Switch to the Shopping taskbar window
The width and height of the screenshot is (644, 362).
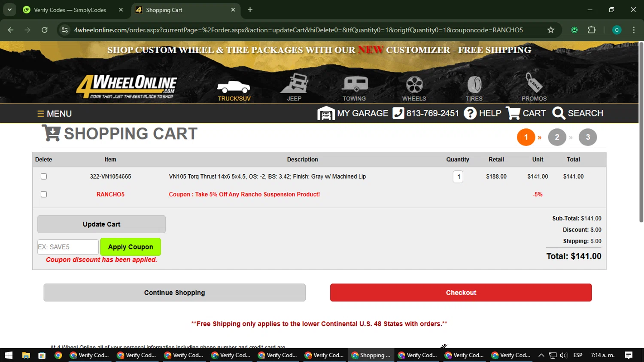coord(371,355)
